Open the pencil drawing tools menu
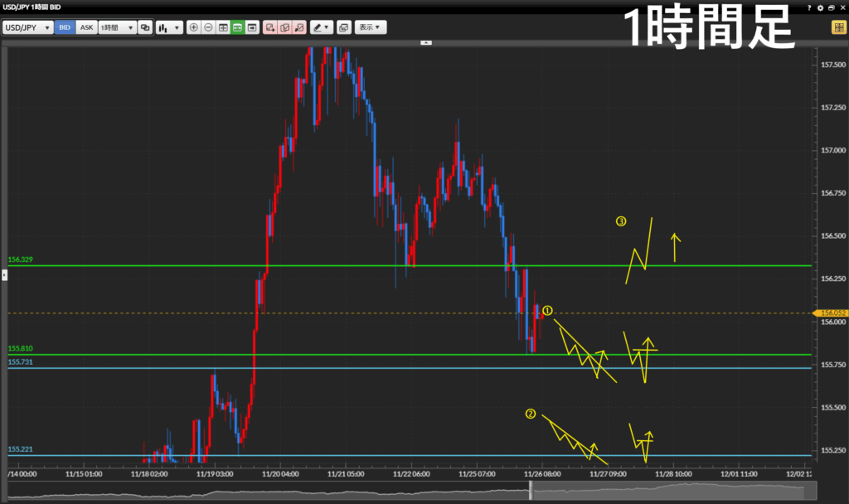Viewport: 849px width, 504px height. point(322,27)
